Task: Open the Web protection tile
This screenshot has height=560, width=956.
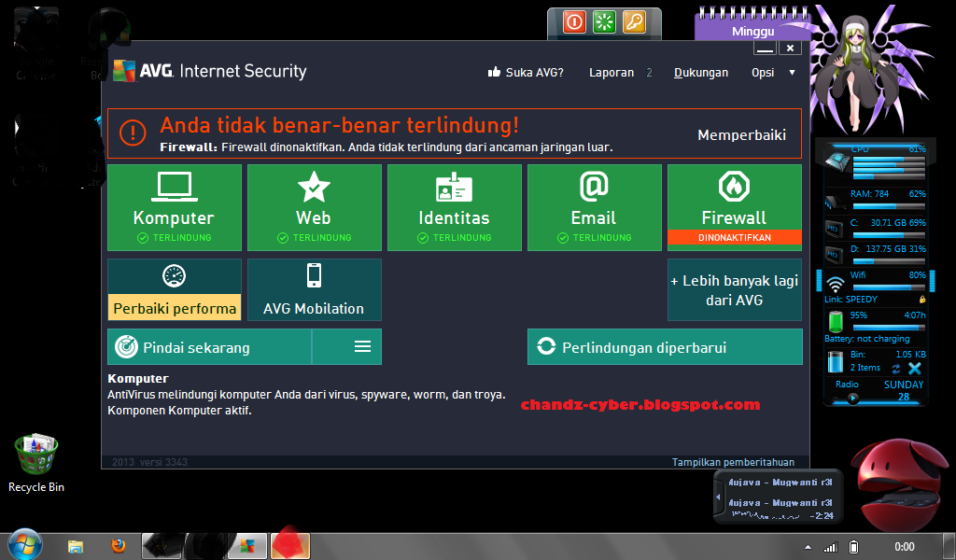Action: [x=315, y=208]
